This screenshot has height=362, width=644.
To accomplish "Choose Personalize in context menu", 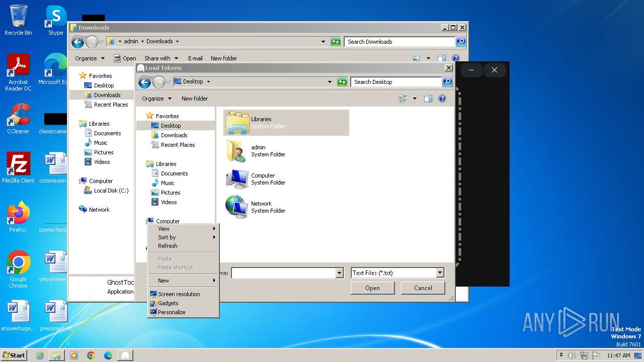I will 183,312.
